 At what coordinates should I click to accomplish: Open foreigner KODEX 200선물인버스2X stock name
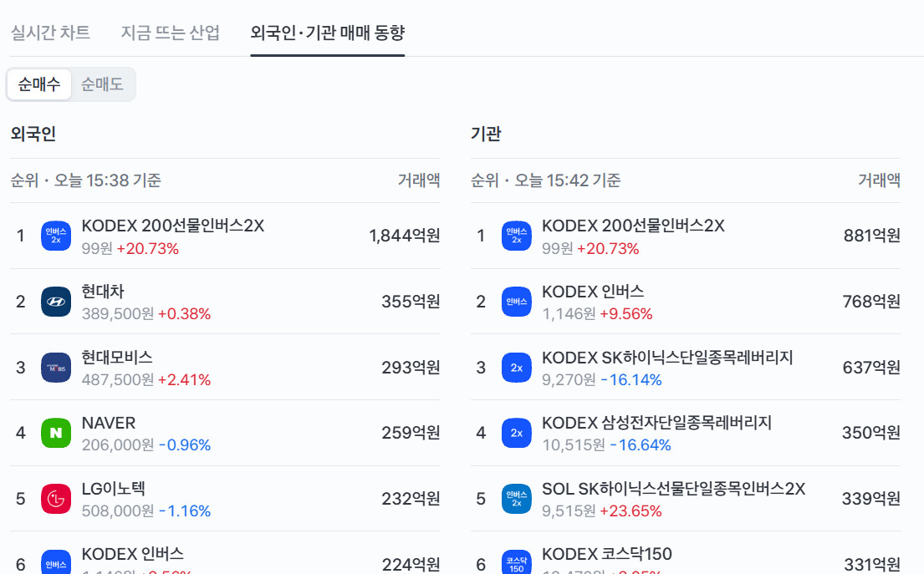pos(172,226)
